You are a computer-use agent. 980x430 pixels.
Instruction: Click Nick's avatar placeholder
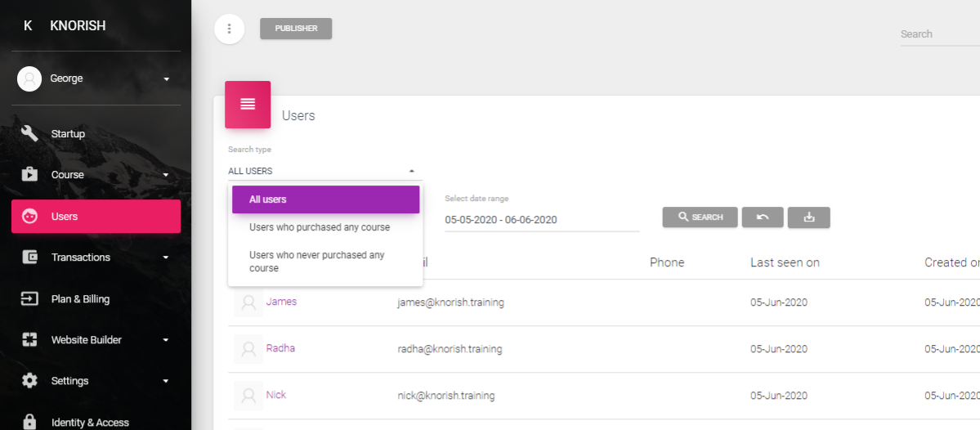248,396
